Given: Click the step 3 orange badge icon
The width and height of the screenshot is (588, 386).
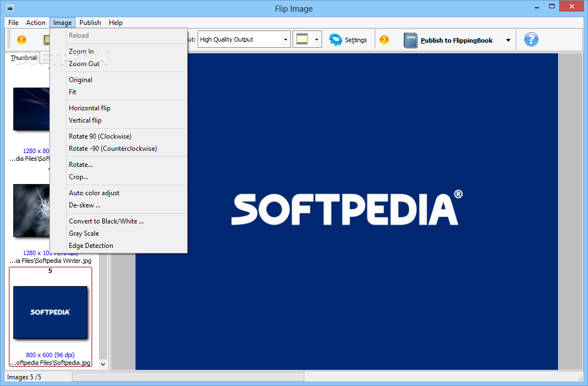Looking at the screenshot, I should tap(384, 40).
